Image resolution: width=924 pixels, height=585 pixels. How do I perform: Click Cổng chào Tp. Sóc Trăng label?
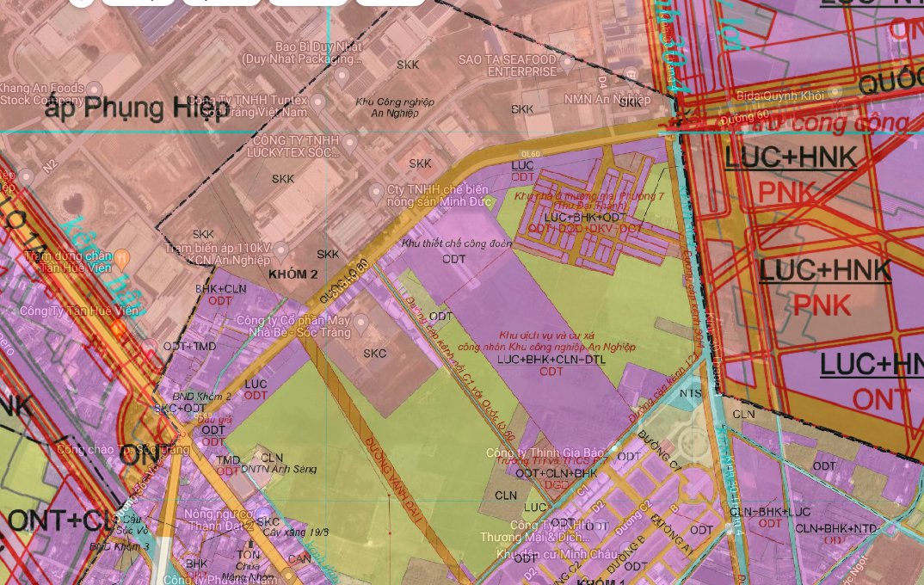(x=123, y=449)
